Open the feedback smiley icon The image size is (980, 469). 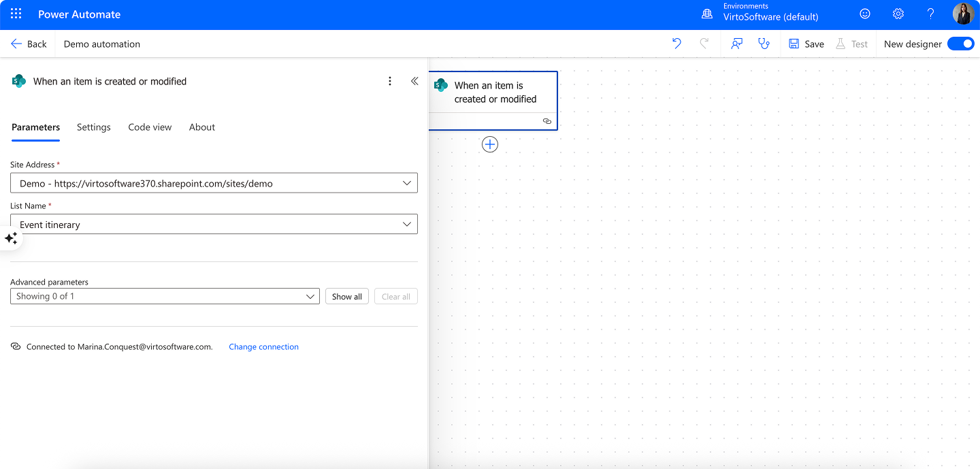[864, 14]
